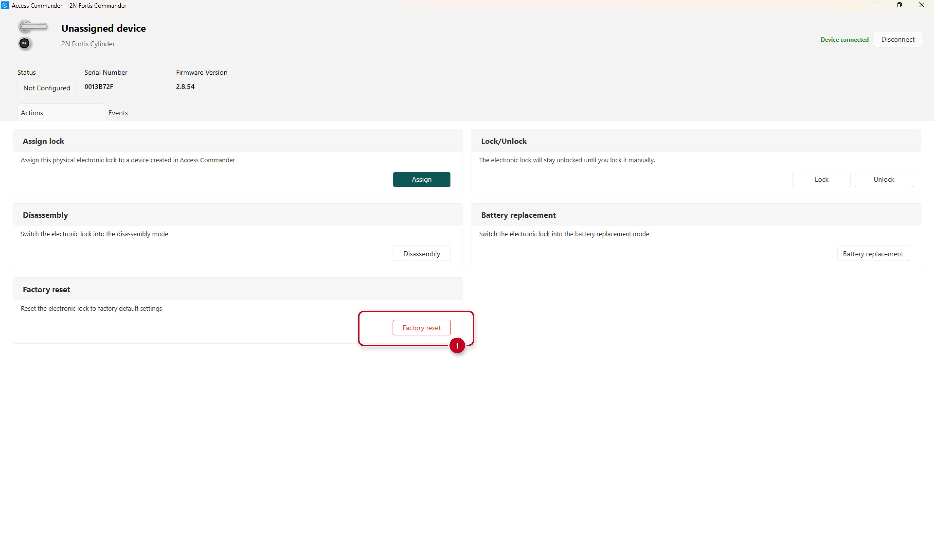Click the 2N Fortis Cylinder subtitle

pos(88,44)
